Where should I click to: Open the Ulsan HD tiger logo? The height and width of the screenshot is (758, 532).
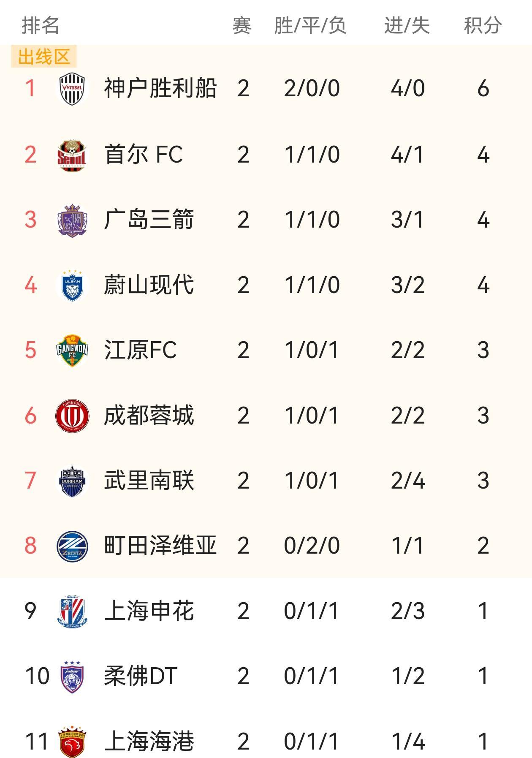72,285
